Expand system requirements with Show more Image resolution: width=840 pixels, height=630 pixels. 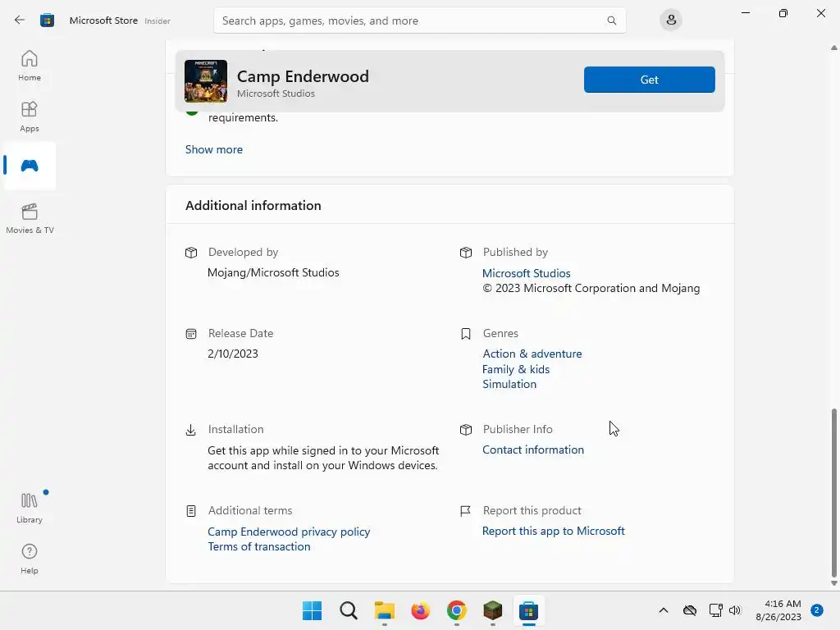[x=214, y=149]
